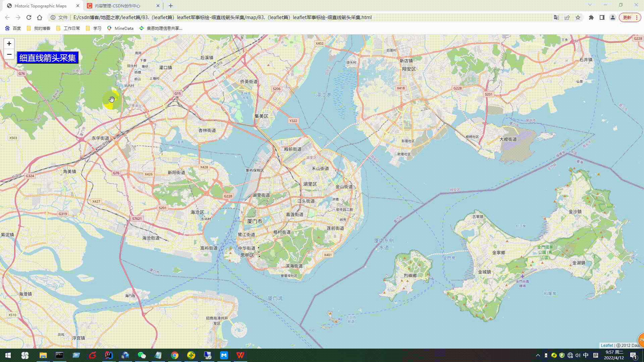Bookmark this page with star icon

click(x=578, y=17)
